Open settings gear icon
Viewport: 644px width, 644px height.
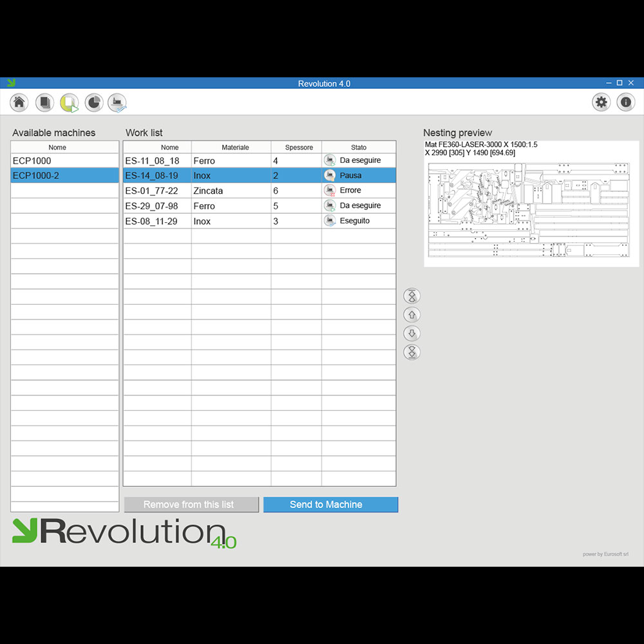tap(601, 102)
